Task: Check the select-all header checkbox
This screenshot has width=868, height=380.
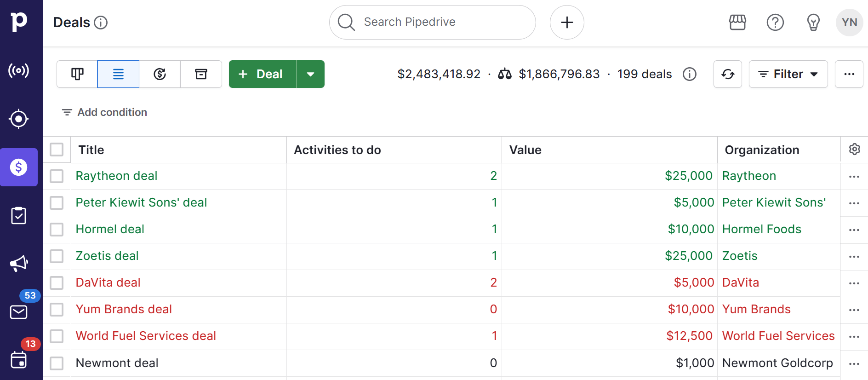Action: tap(57, 150)
